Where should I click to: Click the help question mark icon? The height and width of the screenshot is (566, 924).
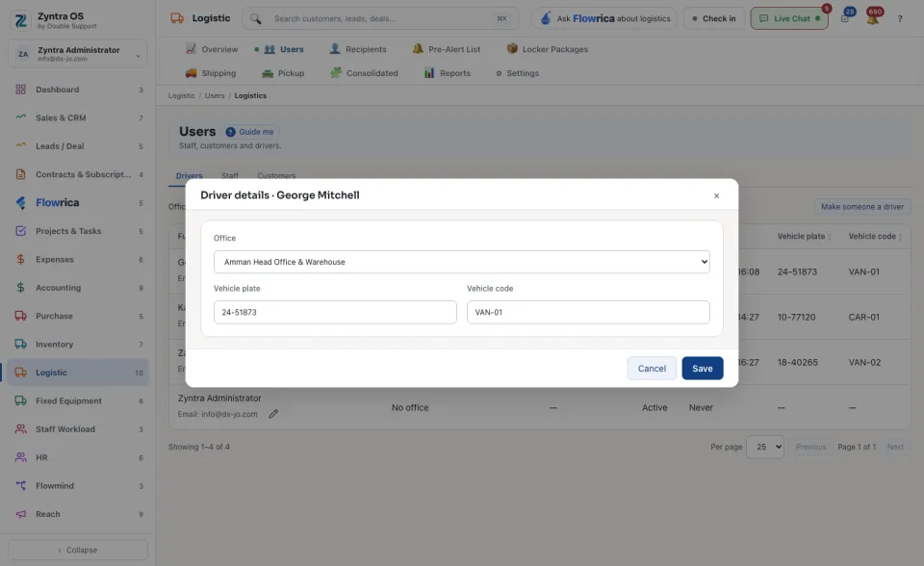pos(900,19)
